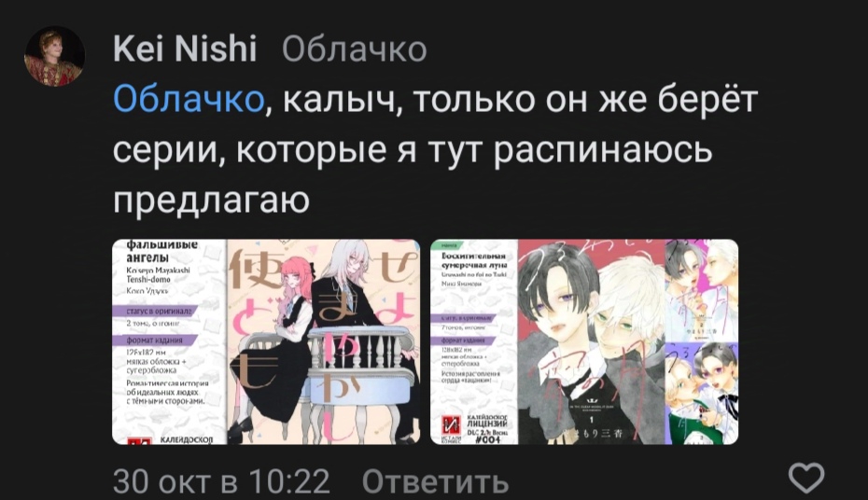Click the gray Облачко reply-target name
Image resolution: width=868 pixels, height=500 pixels.
click(355, 49)
